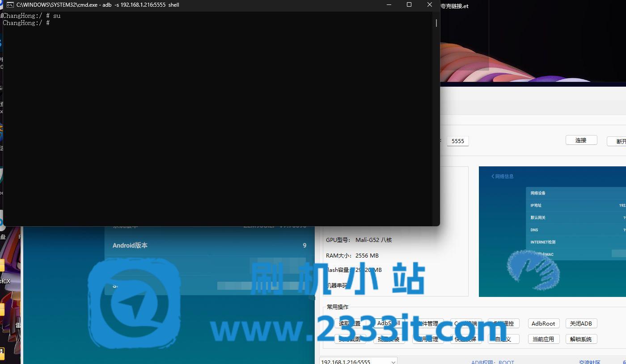The height and width of the screenshot is (364, 626).
Task: Click the 当前应用 button
Action: coord(543,339)
